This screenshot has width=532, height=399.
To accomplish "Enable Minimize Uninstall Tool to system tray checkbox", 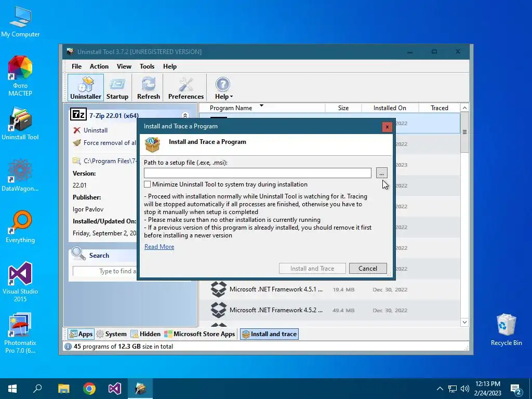I will tap(147, 184).
